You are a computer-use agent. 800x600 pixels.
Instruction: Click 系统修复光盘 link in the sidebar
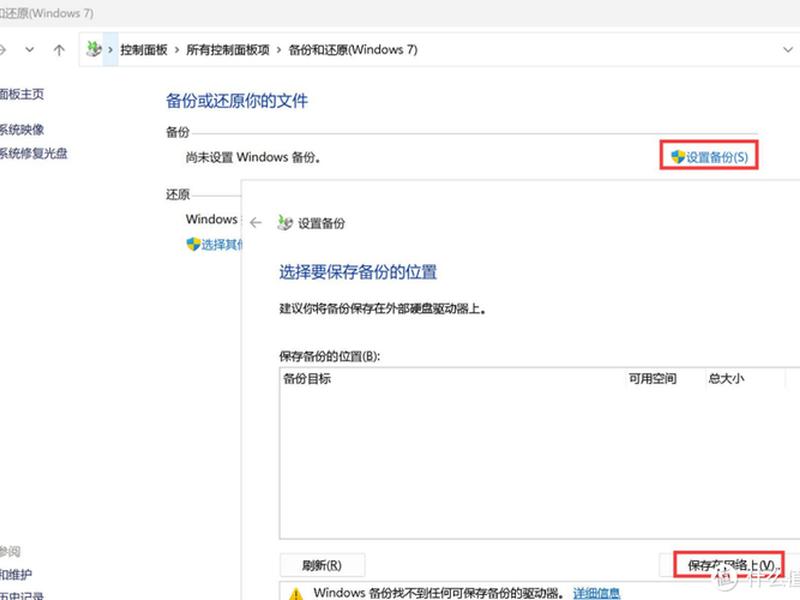[34, 153]
